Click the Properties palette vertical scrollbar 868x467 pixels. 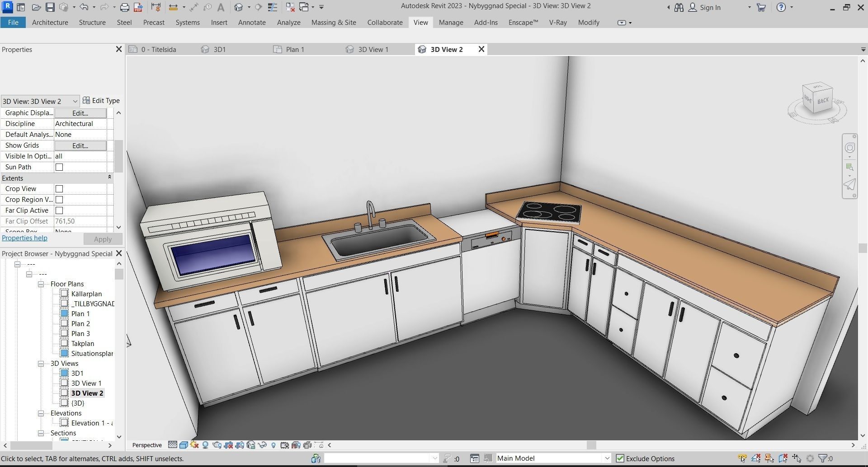point(118,156)
